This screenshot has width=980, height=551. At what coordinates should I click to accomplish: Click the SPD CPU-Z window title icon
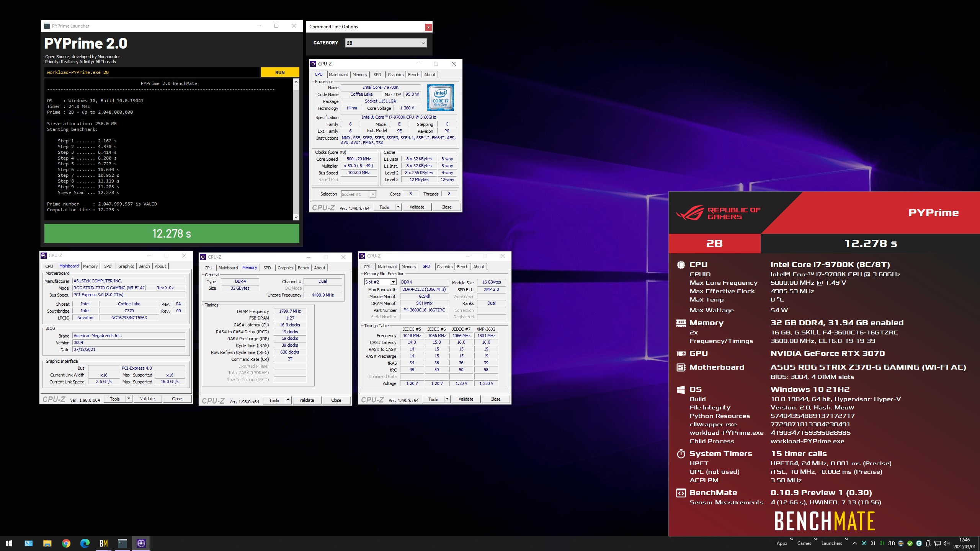click(x=362, y=256)
